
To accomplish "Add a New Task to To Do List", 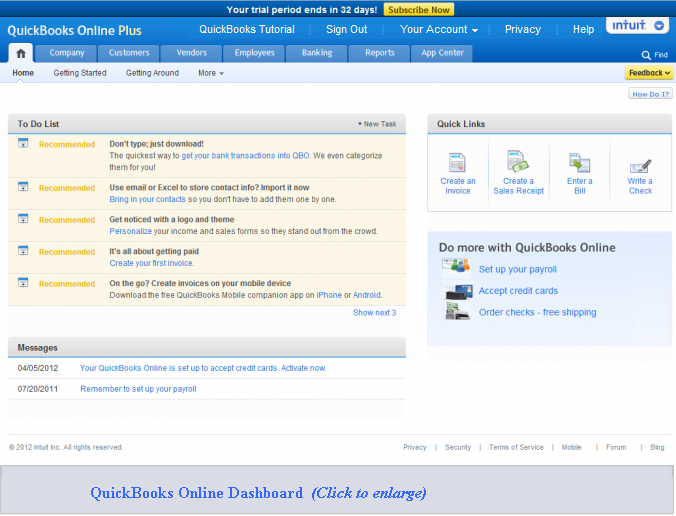I will click(x=377, y=124).
